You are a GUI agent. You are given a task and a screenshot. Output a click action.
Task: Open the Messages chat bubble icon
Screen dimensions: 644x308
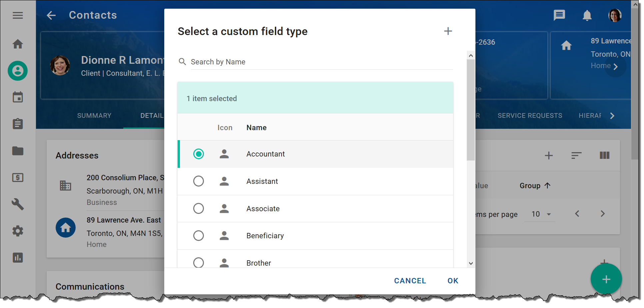coord(559,15)
